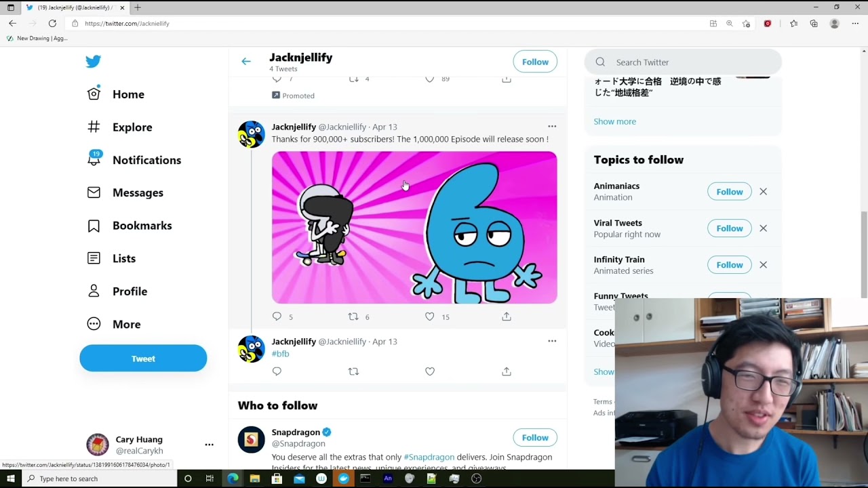Click the blue Tweet button

(x=143, y=359)
